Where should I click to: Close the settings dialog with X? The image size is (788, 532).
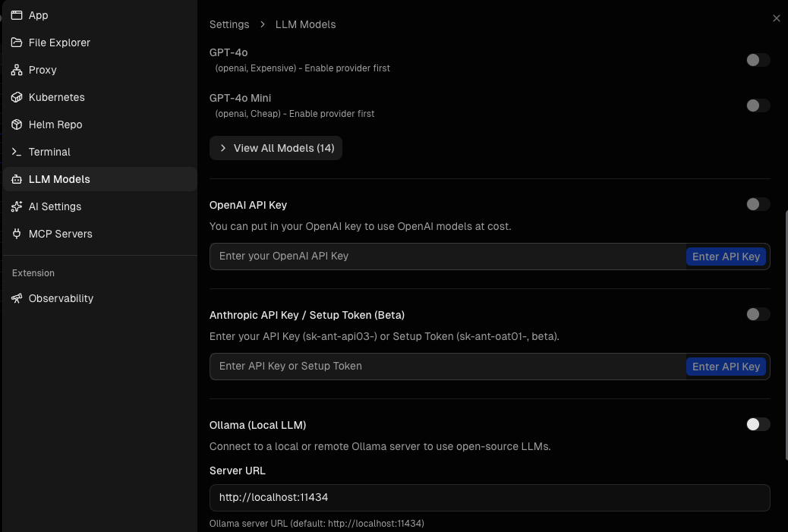[x=777, y=18]
